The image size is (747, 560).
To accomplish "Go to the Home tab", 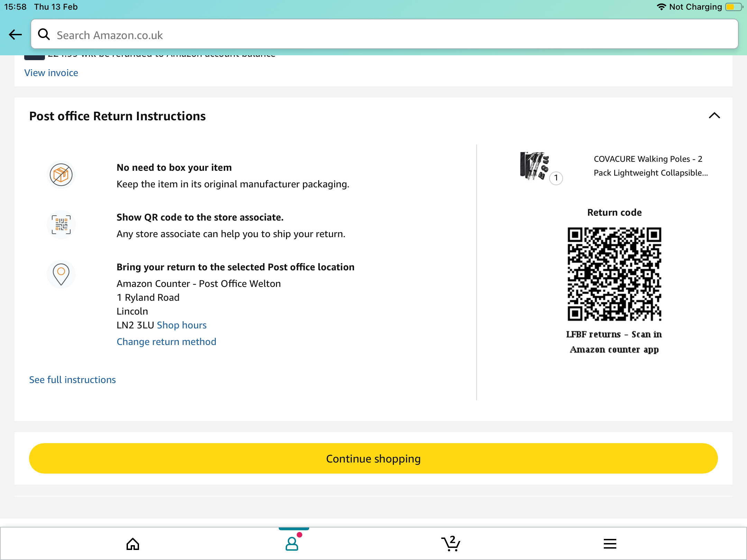I will [x=132, y=544].
